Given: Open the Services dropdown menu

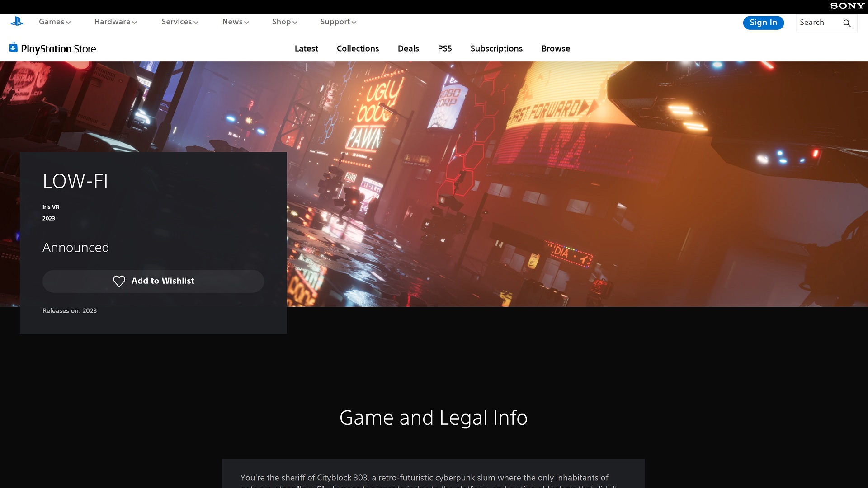Looking at the screenshot, I should (179, 22).
